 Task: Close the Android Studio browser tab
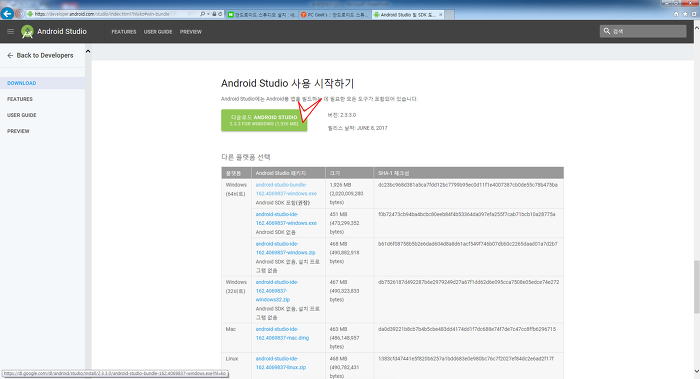pos(441,14)
